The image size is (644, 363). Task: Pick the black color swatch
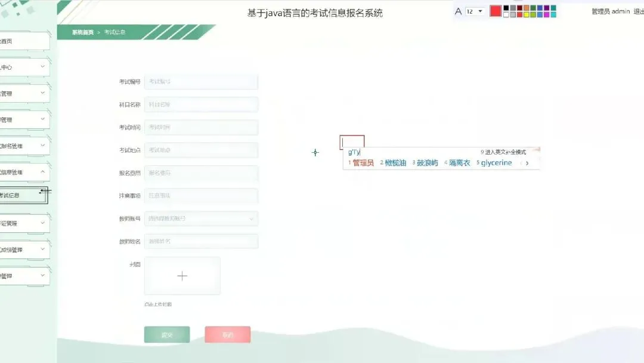coord(506,8)
